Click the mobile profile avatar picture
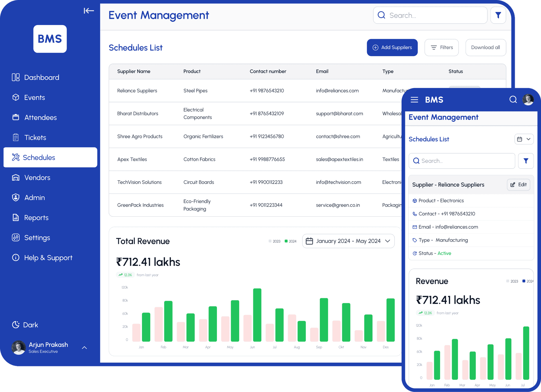 coord(528,100)
